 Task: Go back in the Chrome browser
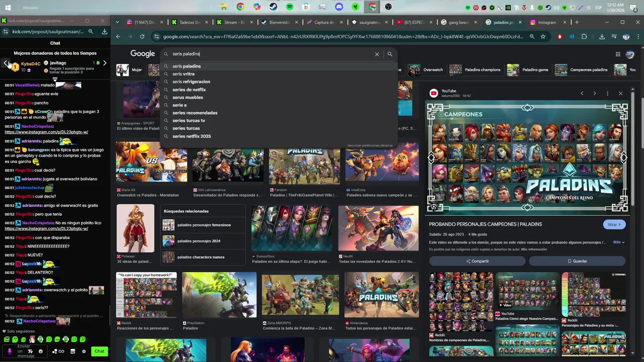point(118,37)
